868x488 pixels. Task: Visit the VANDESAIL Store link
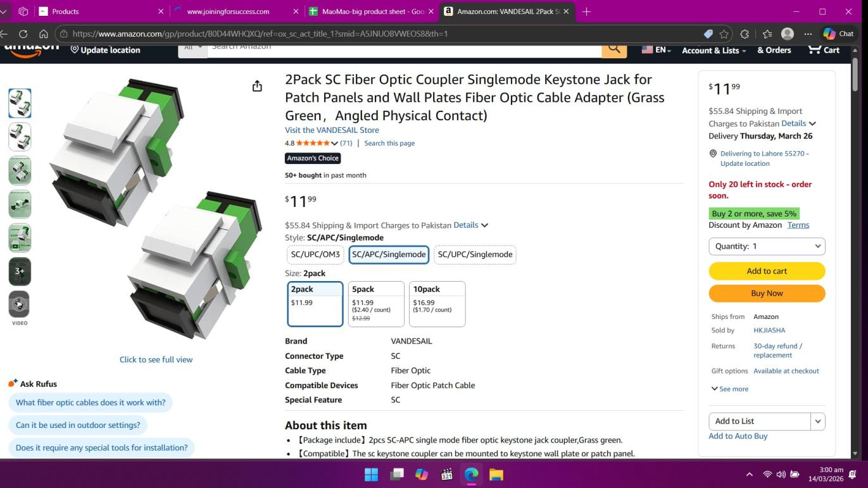[332, 130]
